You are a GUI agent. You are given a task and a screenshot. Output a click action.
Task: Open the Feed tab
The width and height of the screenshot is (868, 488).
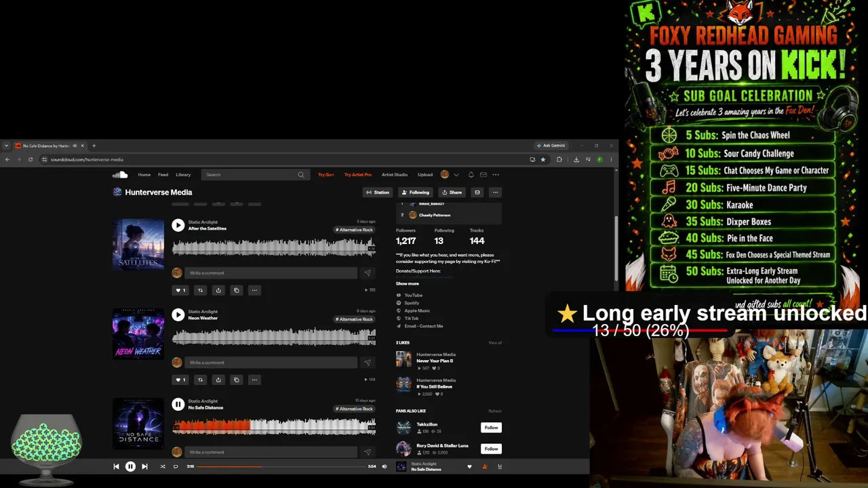click(163, 175)
